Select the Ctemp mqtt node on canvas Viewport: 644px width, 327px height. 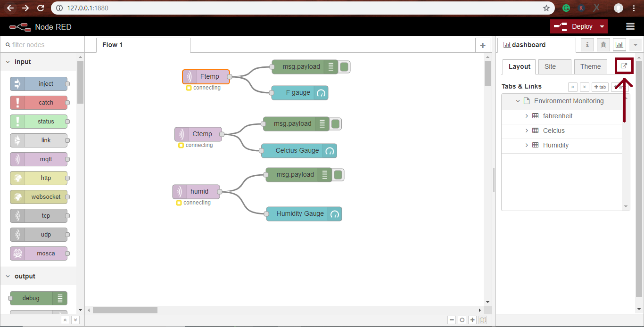click(198, 134)
